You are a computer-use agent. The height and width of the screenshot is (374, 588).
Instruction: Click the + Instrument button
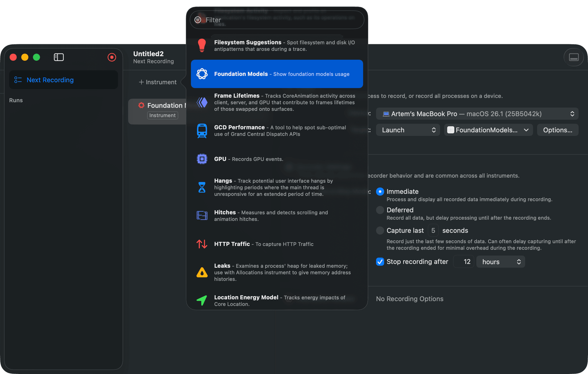coord(158,82)
